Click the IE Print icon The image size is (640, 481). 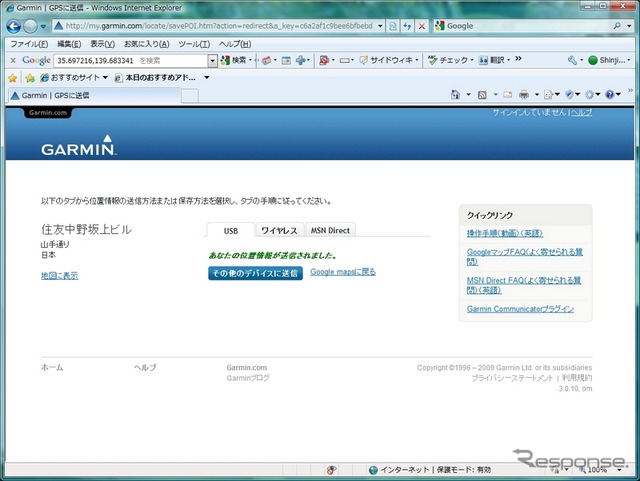(x=524, y=95)
